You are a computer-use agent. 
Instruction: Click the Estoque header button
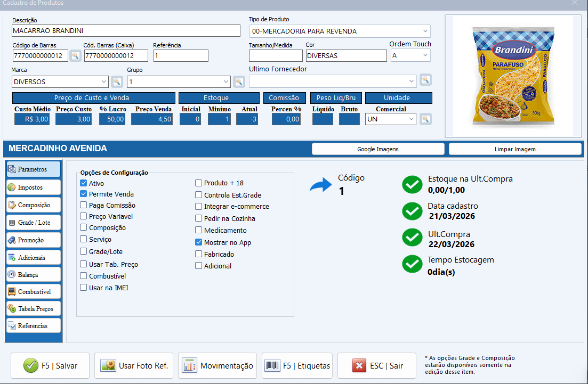pos(219,98)
